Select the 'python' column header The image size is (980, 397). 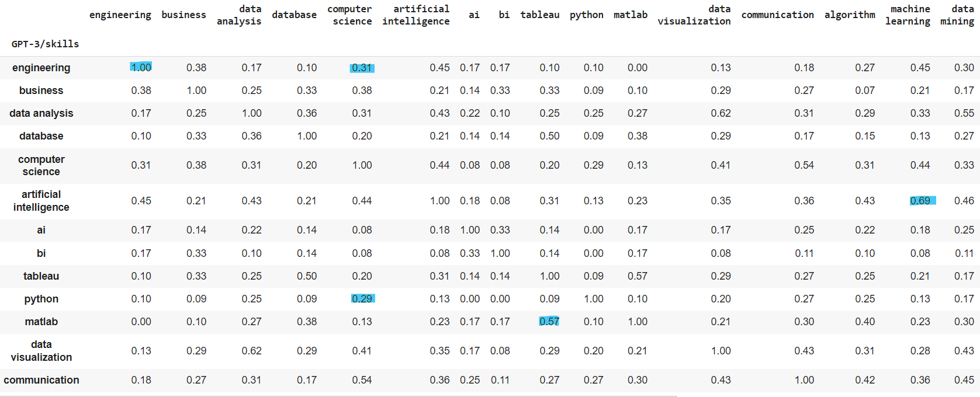pos(587,15)
